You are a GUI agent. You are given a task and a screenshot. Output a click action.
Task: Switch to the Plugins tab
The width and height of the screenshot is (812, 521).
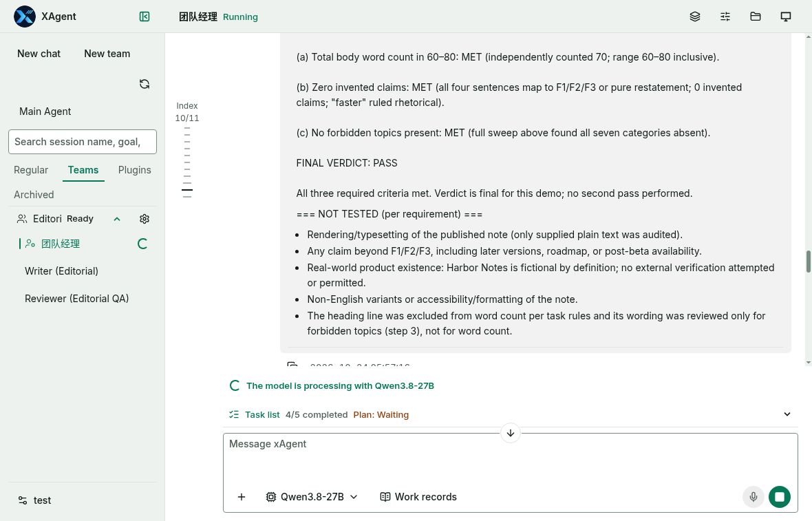(135, 170)
